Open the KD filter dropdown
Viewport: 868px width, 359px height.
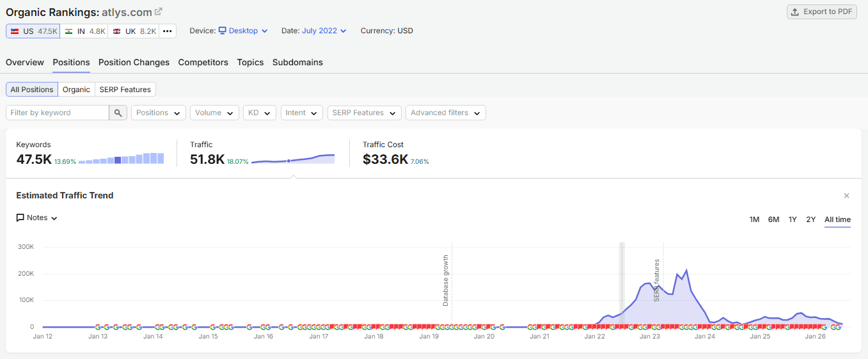260,113
